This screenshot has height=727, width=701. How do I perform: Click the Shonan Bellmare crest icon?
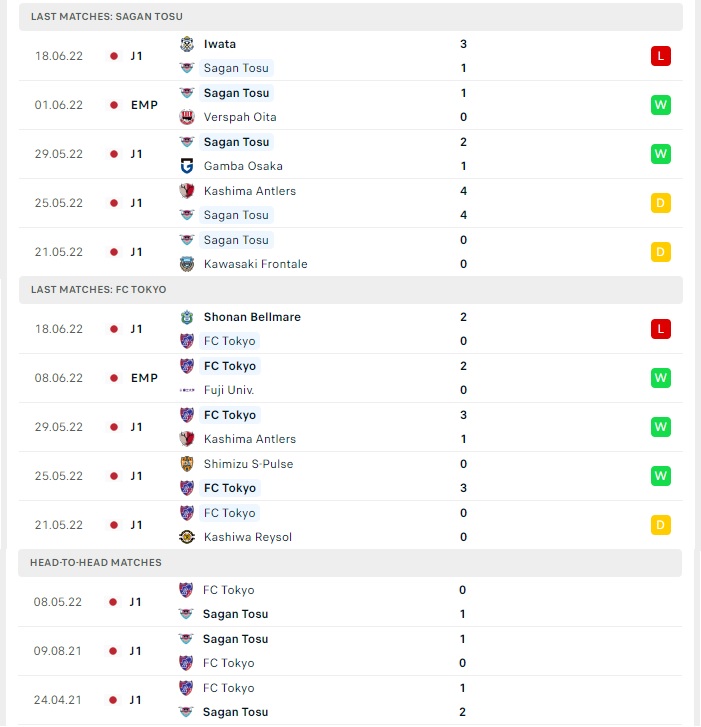[187, 317]
